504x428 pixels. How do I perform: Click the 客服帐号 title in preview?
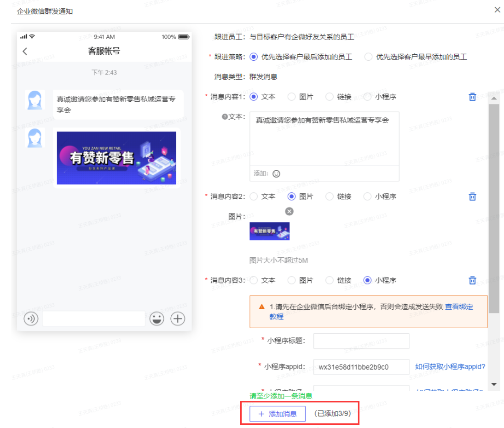tap(104, 51)
